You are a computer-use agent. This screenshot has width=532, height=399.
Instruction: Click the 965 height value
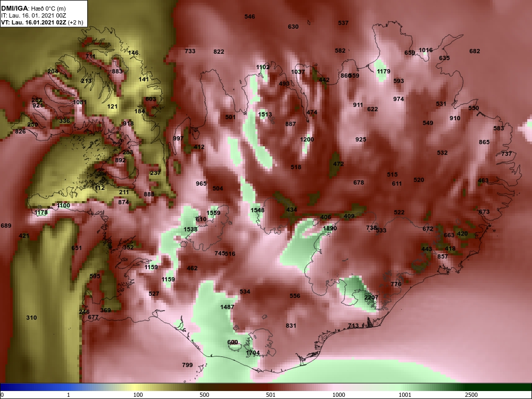tap(201, 184)
